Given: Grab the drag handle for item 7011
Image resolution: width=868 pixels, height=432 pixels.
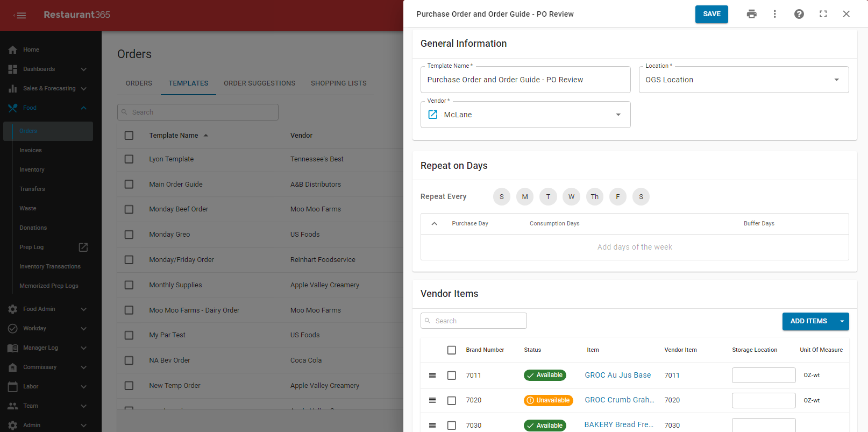Looking at the screenshot, I should coord(432,376).
